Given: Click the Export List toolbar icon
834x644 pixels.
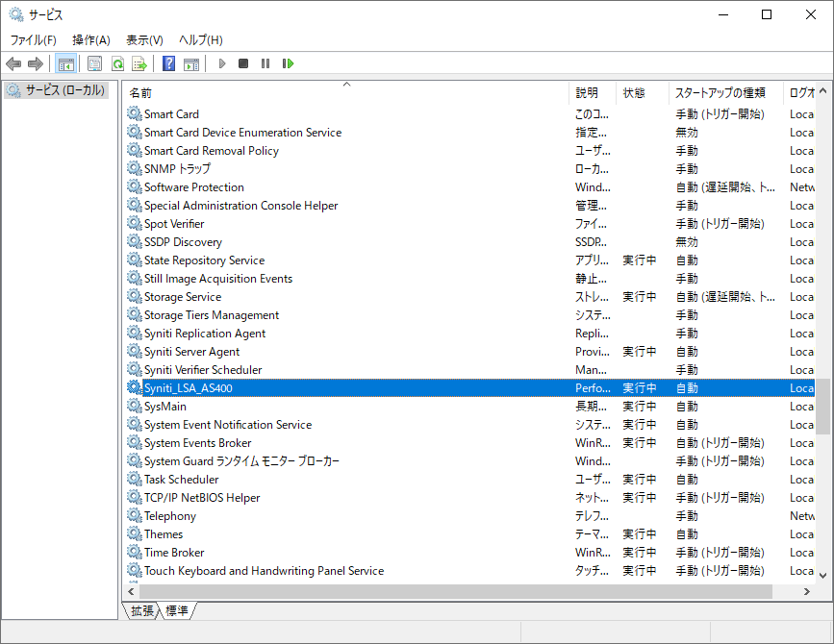Looking at the screenshot, I should (x=139, y=64).
